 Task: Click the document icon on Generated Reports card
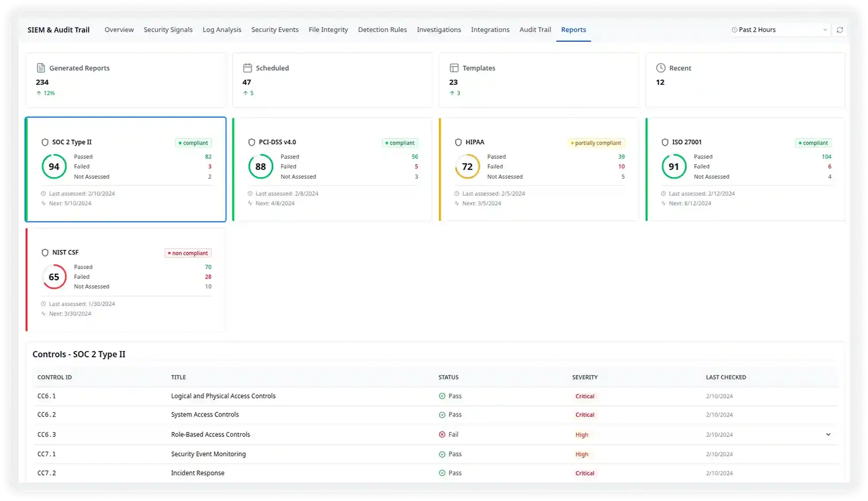pos(41,67)
